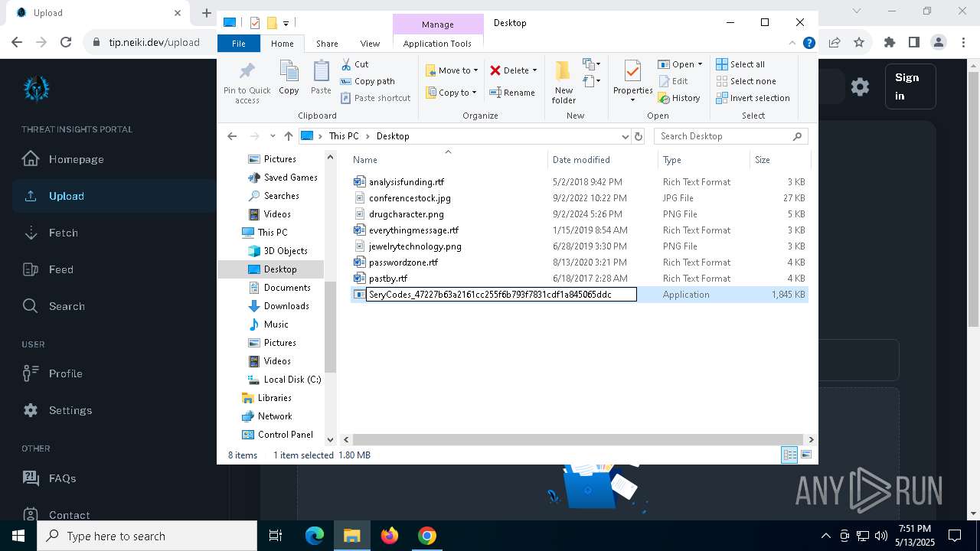Viewport: 980px width, 551px height.
Task: Select file analysisfunding.rtf
Action: tap(407, 182)
